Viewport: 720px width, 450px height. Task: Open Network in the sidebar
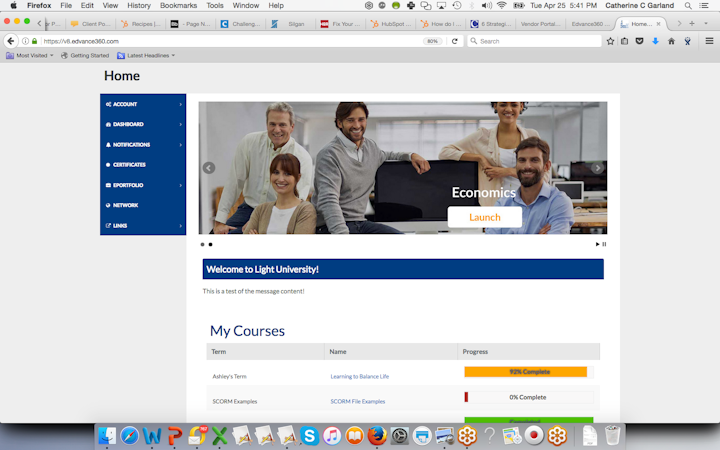click(x=143, y=205)
